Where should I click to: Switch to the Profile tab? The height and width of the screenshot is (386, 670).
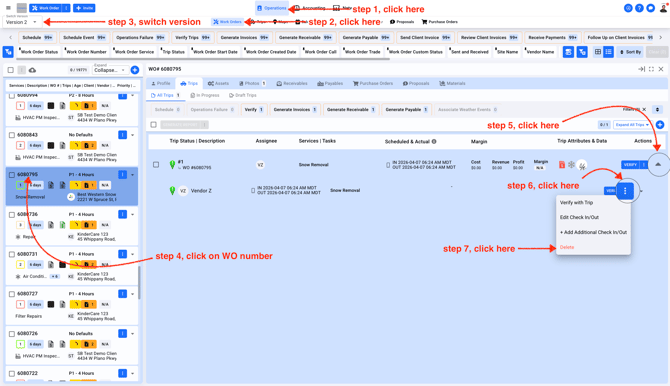pyautogui.click(x=161, y=83)
